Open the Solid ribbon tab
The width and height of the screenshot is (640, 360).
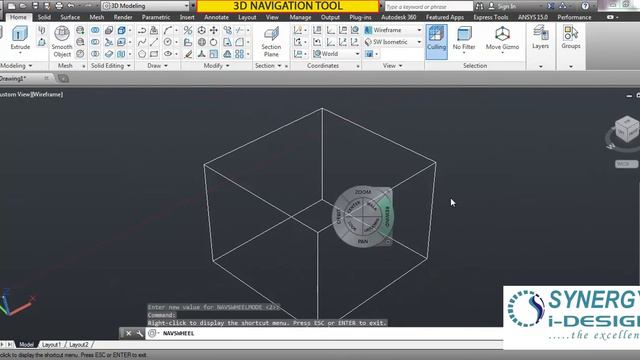(x=44, y=17)
